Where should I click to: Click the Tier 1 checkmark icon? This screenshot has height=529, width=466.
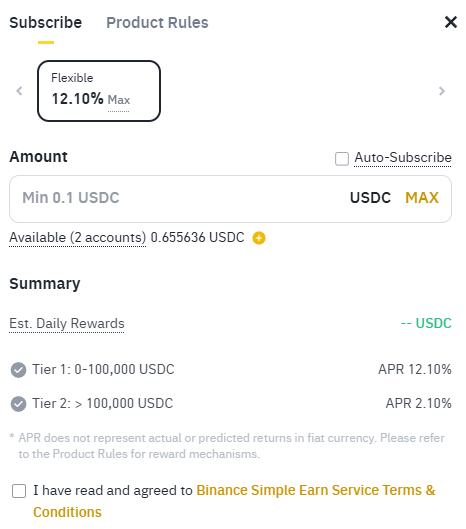(x=18, y=370)
